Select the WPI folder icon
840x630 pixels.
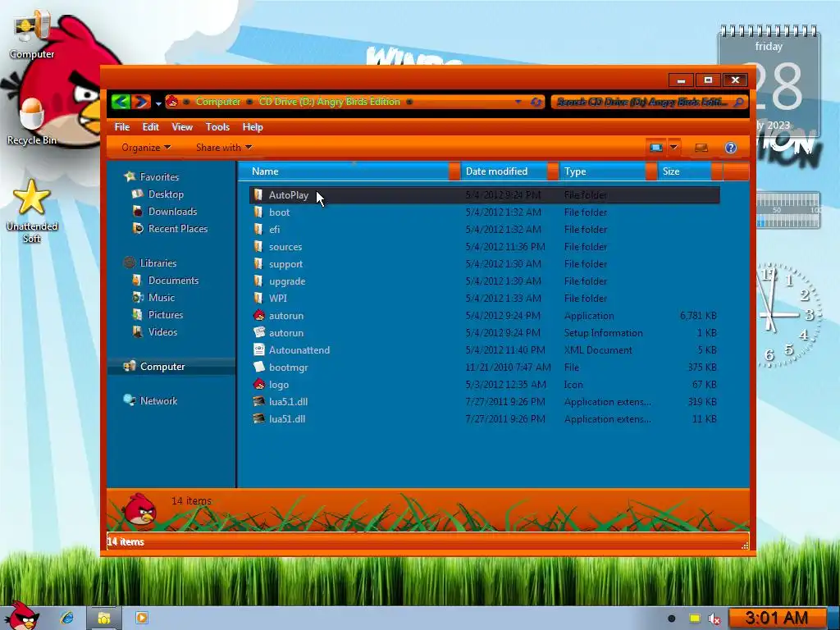[258, 298]
